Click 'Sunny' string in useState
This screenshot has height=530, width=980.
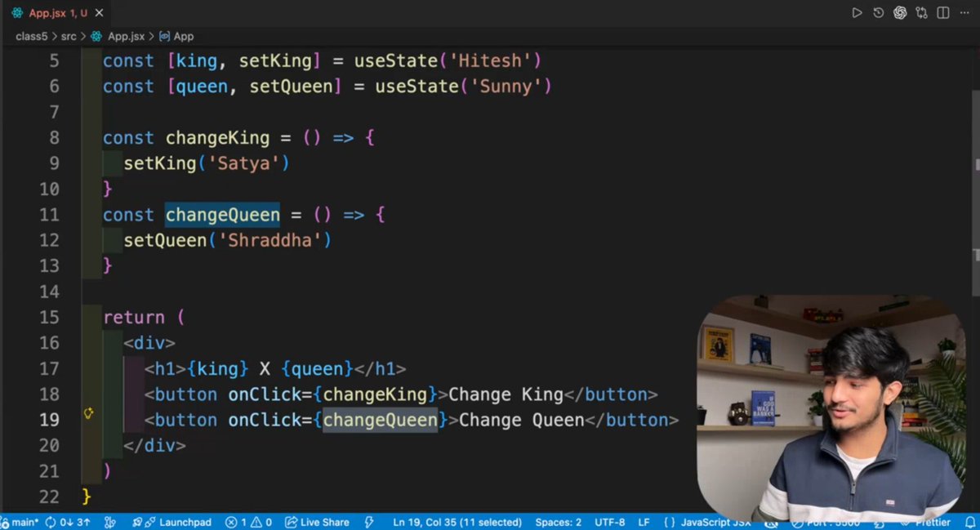pos(505,87)
